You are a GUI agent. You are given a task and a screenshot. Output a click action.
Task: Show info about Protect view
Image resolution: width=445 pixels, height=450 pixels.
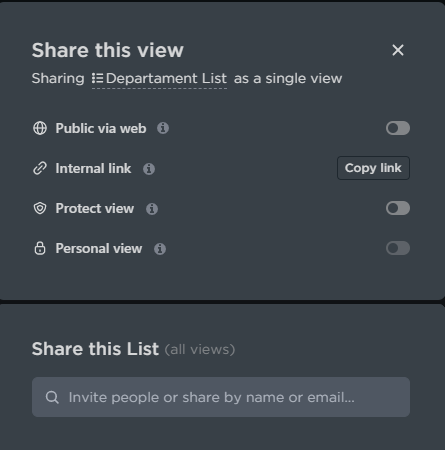[x=152, y=209]
